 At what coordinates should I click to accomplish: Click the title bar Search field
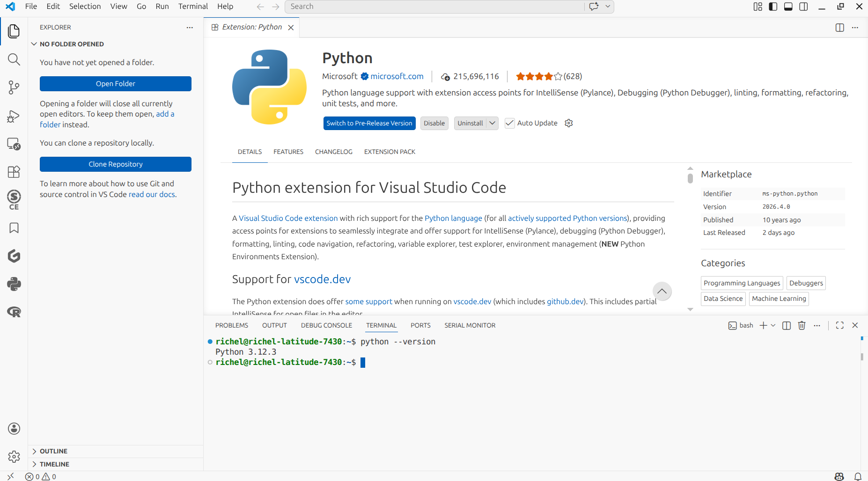[x=435, y=7]
